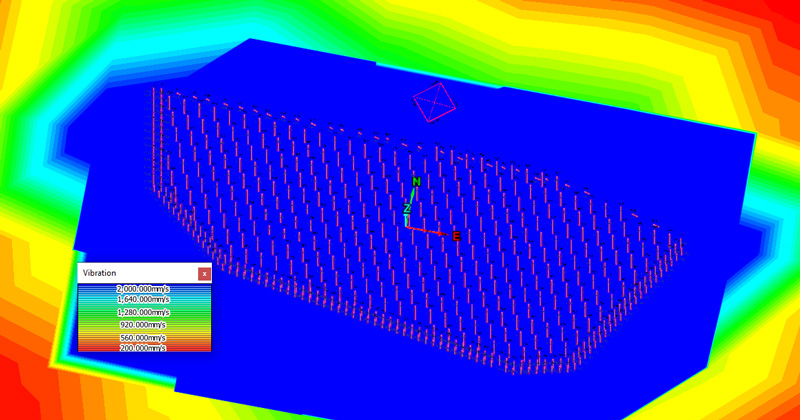Click the cyan Z axis label

pos(407,208)
